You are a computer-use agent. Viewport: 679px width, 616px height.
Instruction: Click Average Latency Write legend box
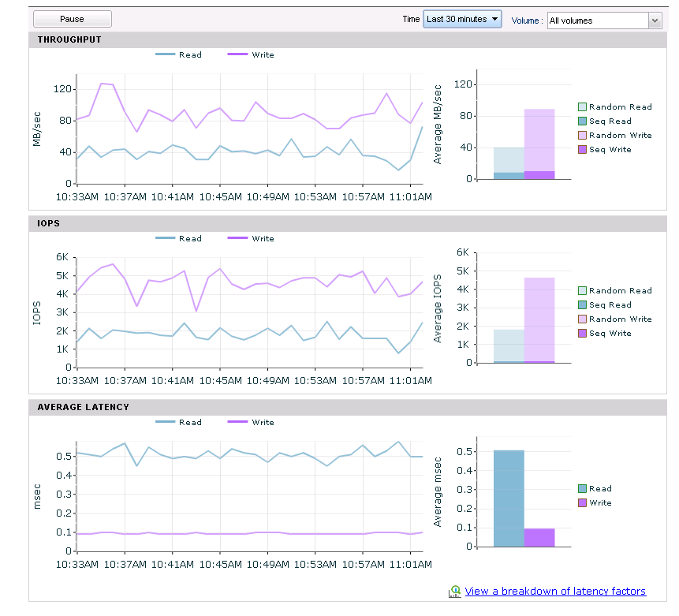tap(583, 503)
